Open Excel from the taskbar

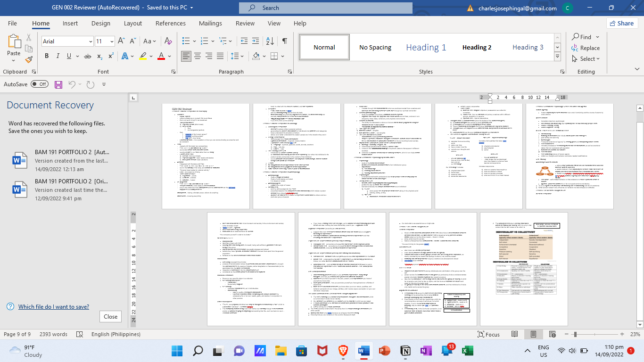(x=468, y=351)
